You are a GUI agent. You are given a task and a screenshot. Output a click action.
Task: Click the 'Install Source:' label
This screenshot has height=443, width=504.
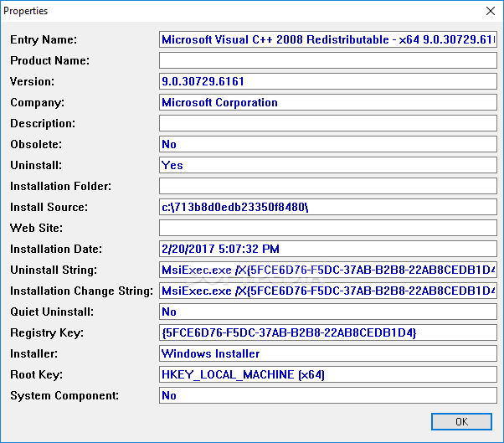[49, 207]
